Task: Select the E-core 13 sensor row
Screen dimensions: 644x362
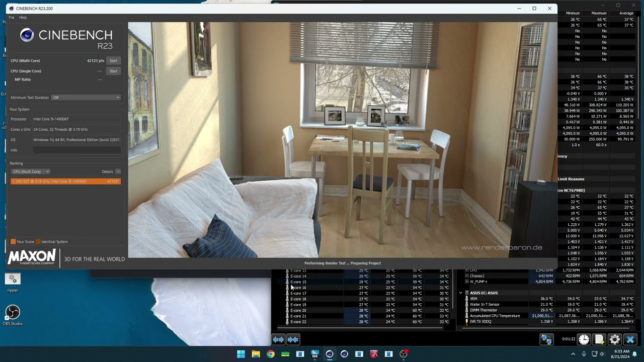Action: click(x=367, y=270)
